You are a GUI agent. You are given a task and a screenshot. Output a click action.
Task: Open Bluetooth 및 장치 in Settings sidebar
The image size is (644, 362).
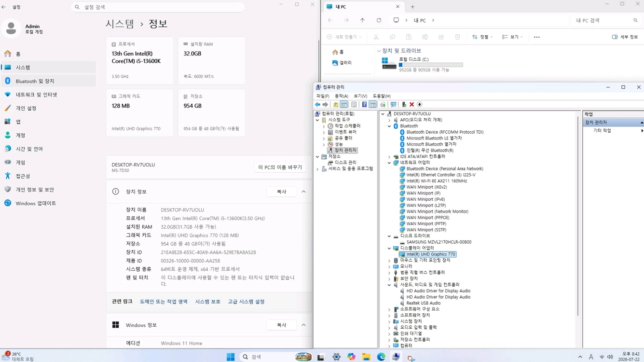(48, 81)
